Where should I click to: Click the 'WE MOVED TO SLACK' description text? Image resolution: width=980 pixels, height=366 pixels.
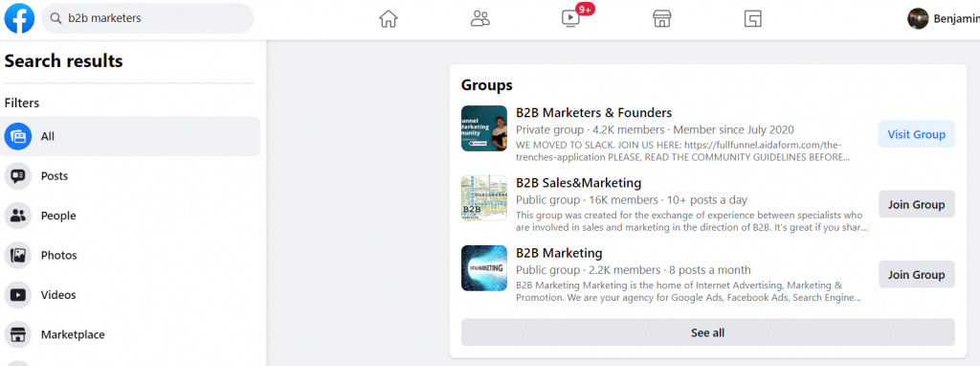click(x=683, y=150)
